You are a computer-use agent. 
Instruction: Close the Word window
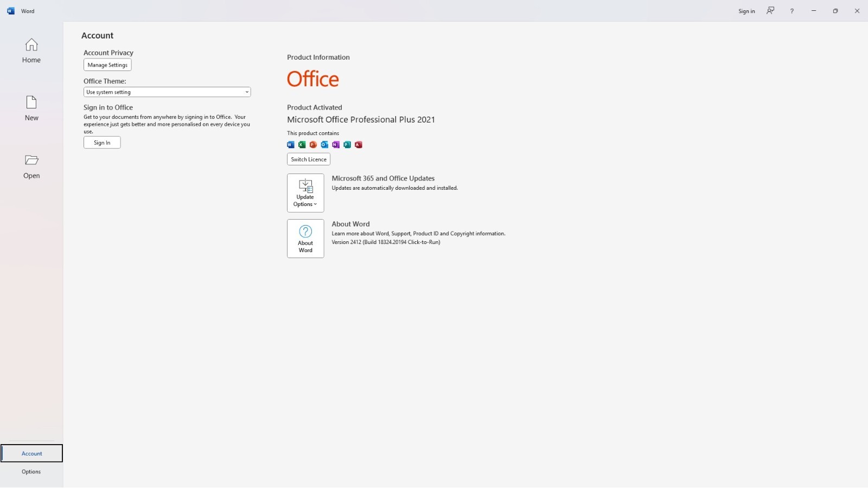click(x=857, y=11)
